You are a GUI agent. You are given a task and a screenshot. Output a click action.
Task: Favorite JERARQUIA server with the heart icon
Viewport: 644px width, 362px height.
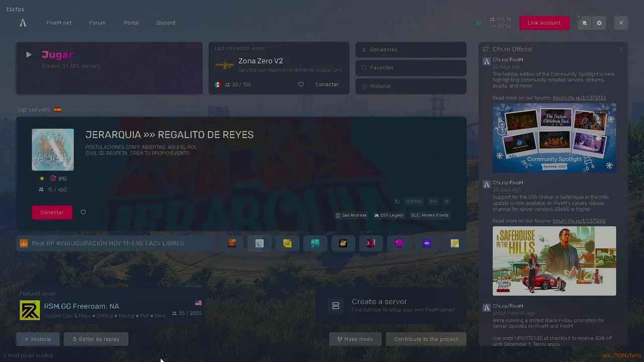click(x=84, y=212)
